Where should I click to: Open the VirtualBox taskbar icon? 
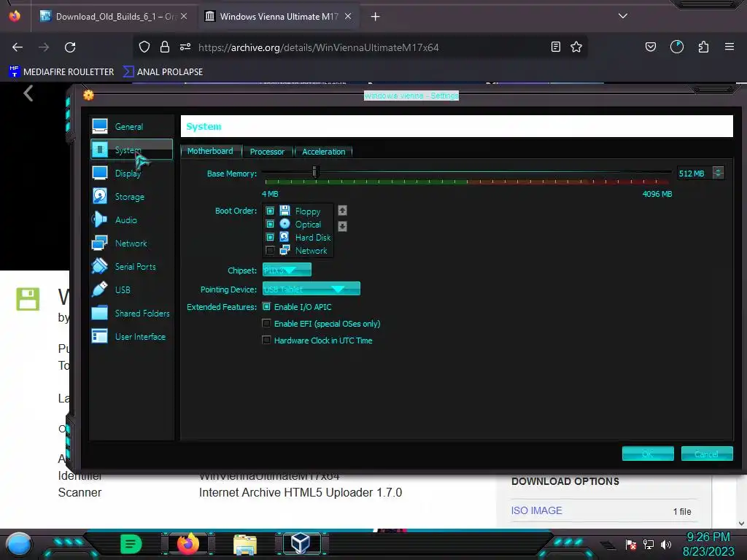pos(301,543)
